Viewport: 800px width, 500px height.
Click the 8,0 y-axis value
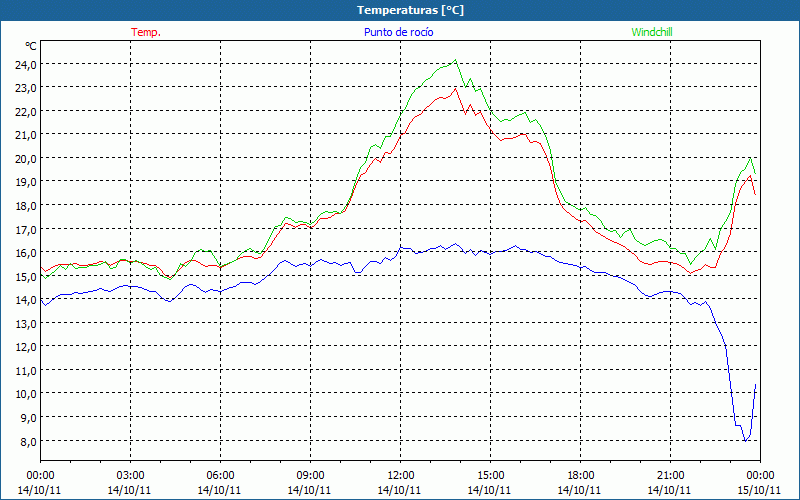(x=28, y=441)
